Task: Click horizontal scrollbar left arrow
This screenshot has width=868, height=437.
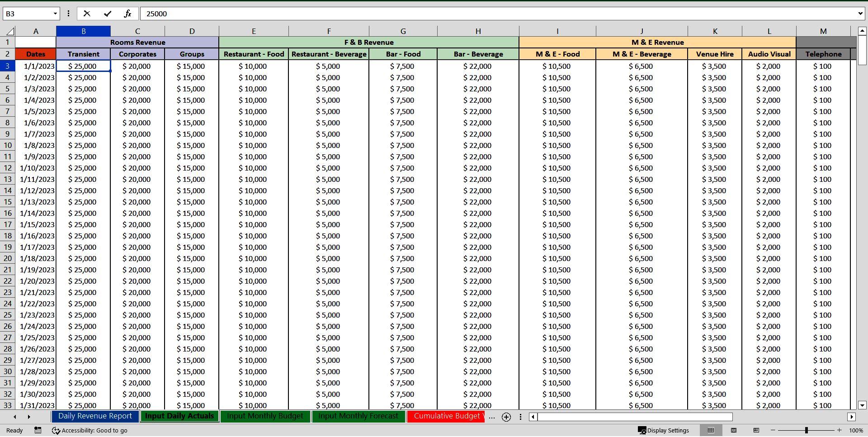Action: click(533, 417)
